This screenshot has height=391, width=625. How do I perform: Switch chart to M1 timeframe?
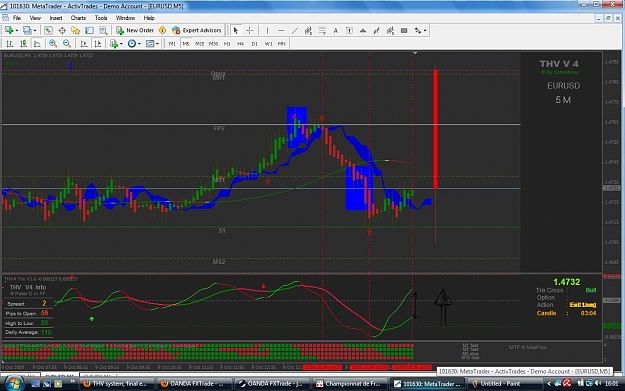click(x=172, y=44)
